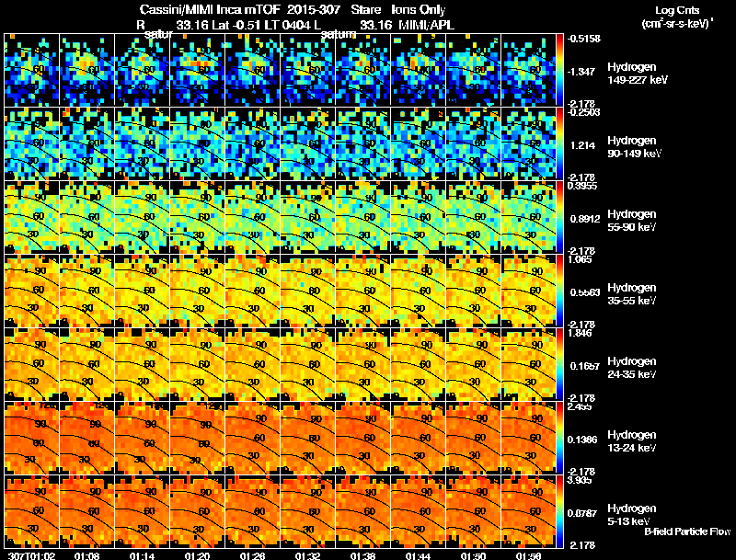Click the 01:08 time label
This screenshot has height=560, width=736.
[x=86, y=555]
